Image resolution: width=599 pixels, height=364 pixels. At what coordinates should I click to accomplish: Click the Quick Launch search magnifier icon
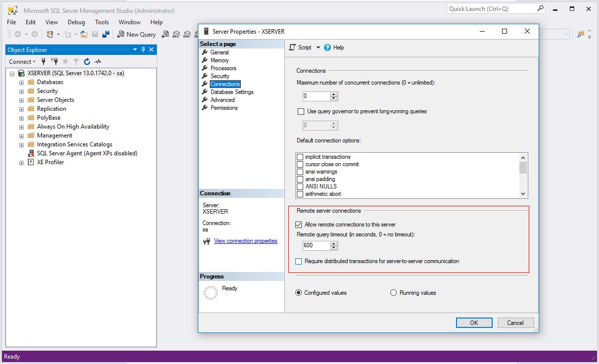[540, 8]
